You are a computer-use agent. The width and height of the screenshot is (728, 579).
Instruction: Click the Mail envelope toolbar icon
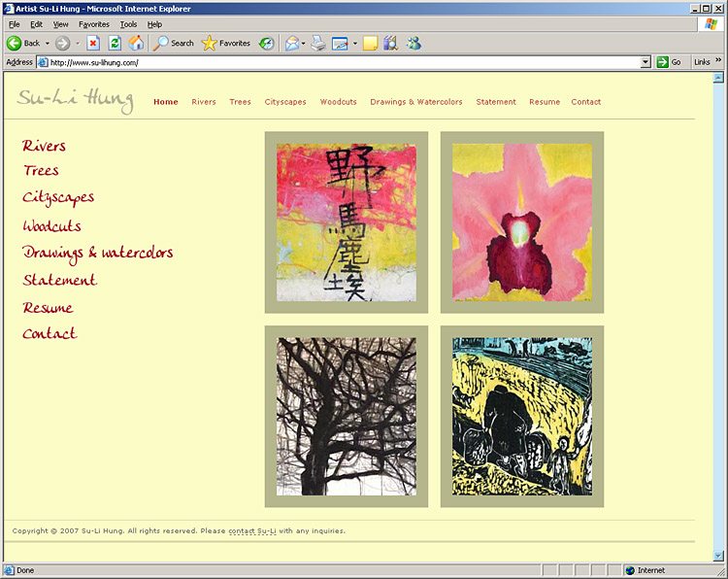click(x=292, y=43)
